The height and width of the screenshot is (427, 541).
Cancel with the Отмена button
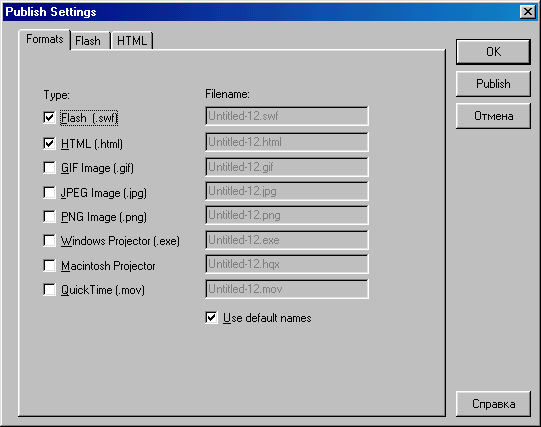coord(493,116)
